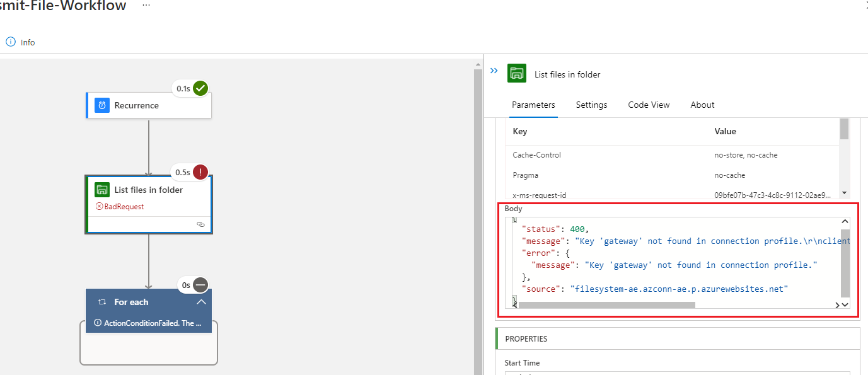This screenshot has height=375, width=868.
Task: Click the headers table scroll down arrow
Action: point(845,193)
